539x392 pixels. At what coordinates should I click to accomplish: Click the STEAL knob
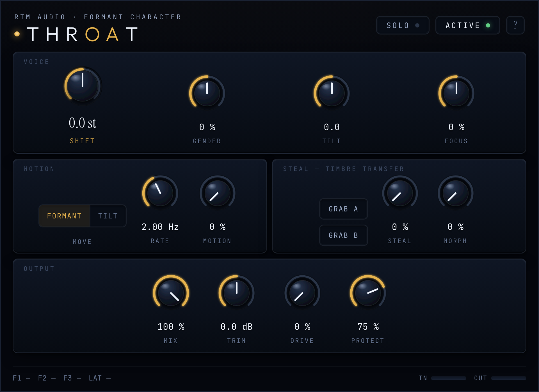[400, 193]
